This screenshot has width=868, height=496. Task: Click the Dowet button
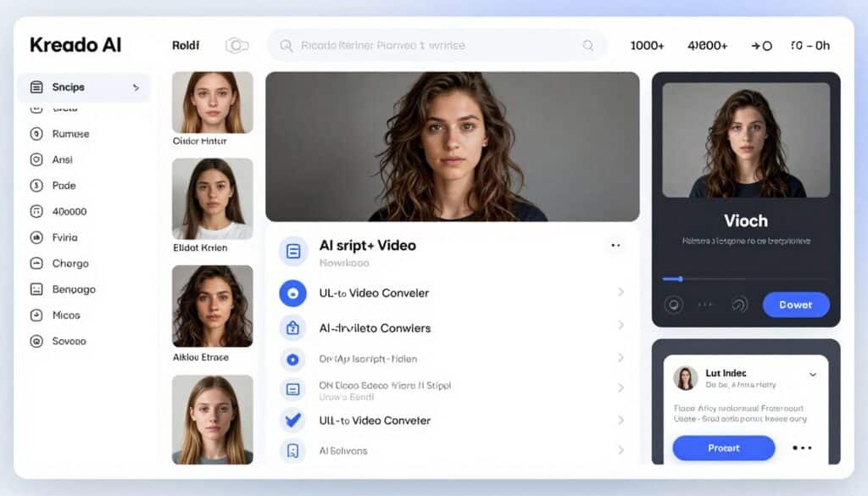click(x=795, y=304)
